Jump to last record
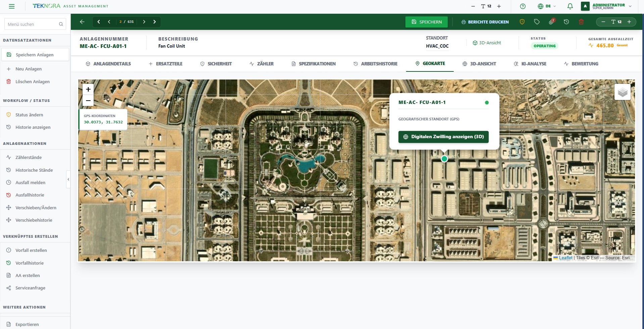Screen dimensions: 644x329 point(155,22)
